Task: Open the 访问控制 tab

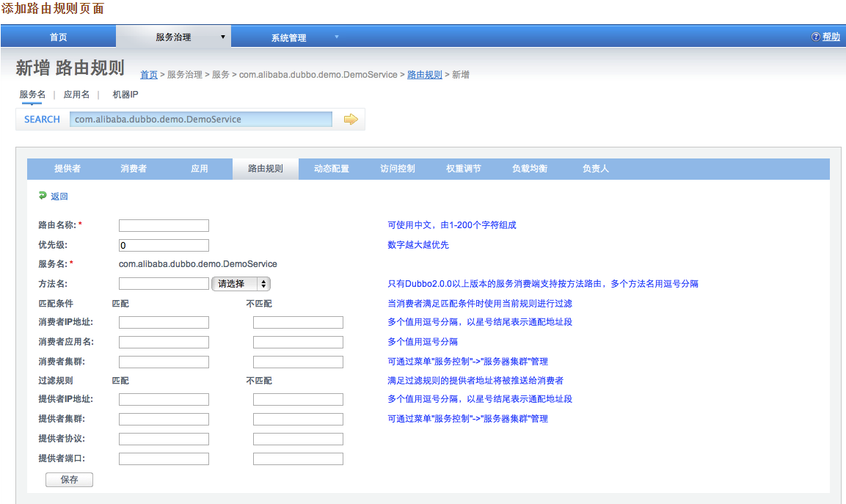Action: tap(398, 169)
